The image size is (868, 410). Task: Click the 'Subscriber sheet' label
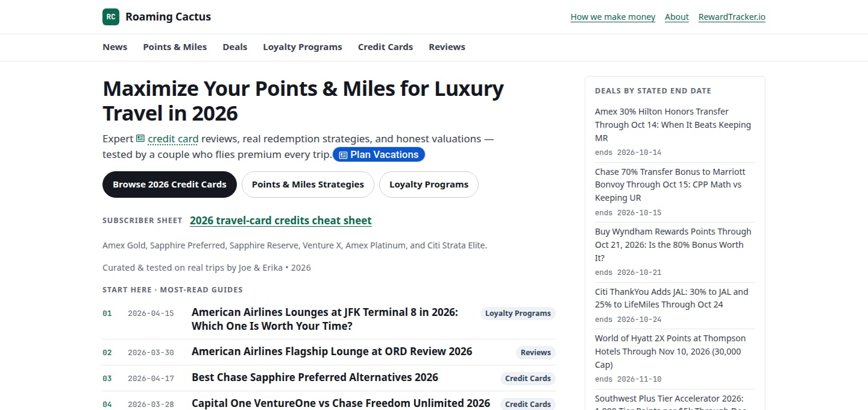pyautogui.click(x=142, y=221)
